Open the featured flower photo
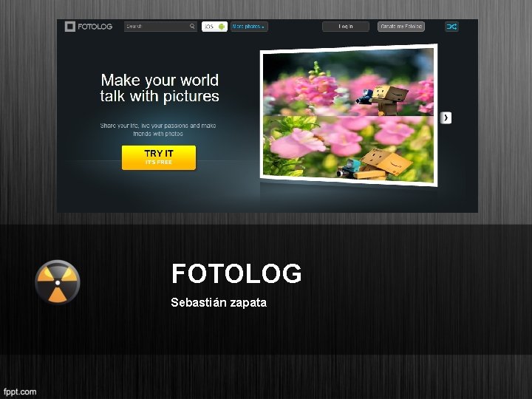Viewport: 532px width, 399px height. coord(349,115)
